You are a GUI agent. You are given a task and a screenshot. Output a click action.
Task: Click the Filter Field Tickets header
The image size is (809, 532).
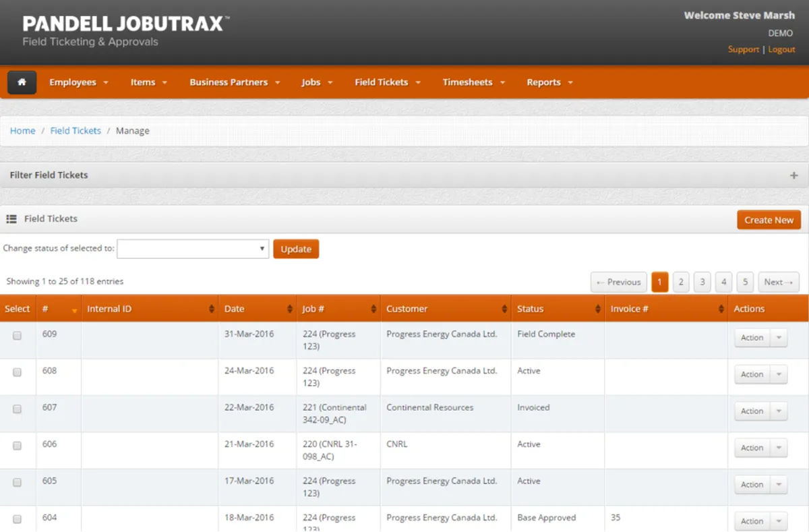pos(404,175)
